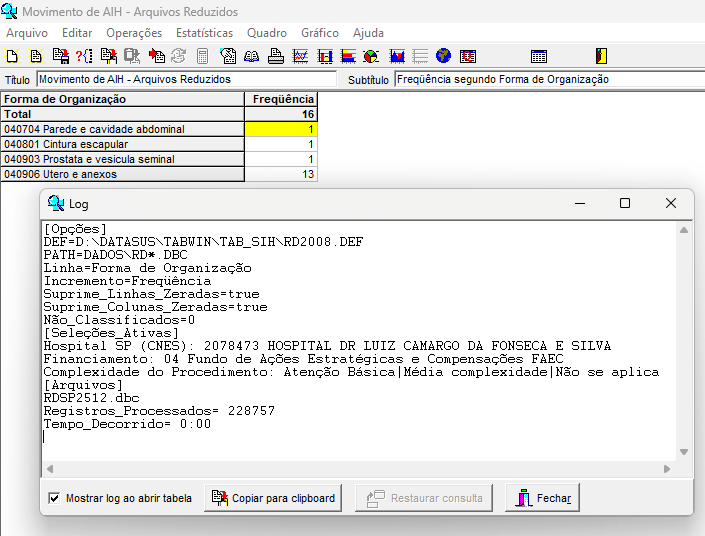Click the Total row label

coord(122,114)
